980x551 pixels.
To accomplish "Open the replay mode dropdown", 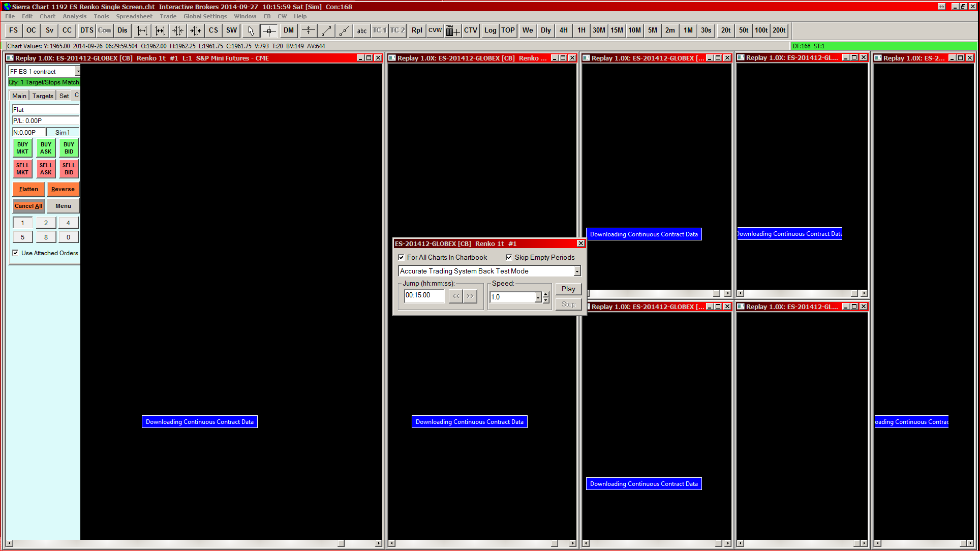I will pyautogui.click(x=577, y=271).
